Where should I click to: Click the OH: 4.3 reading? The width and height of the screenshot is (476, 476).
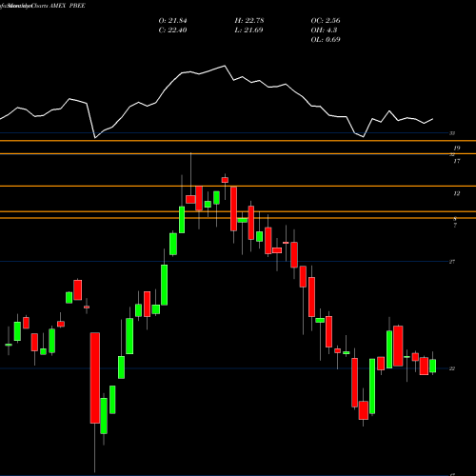324,30
